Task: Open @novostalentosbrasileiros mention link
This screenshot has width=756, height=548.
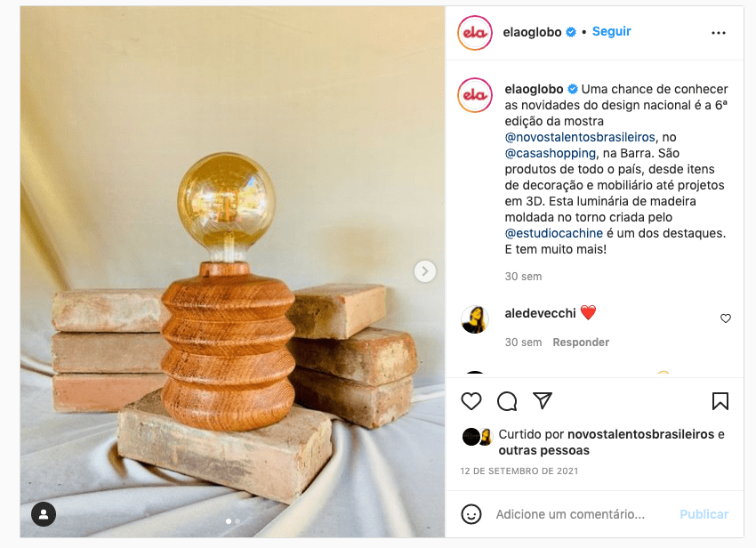Action: [580, 137]
